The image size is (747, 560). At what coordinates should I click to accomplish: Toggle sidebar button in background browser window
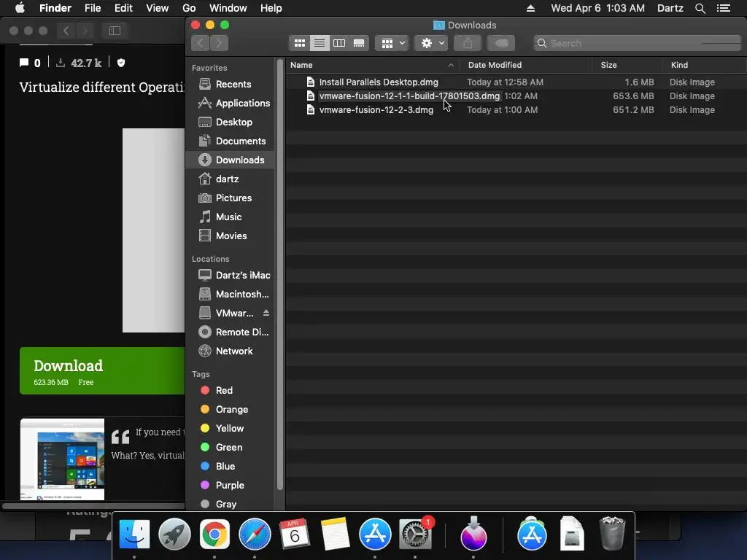pyautogui.click(x=115, y=31)
